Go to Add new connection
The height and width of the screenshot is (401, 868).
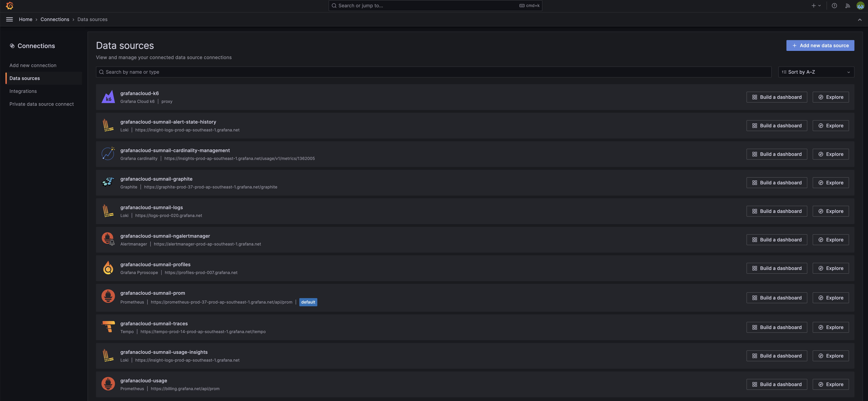(33, 65)
